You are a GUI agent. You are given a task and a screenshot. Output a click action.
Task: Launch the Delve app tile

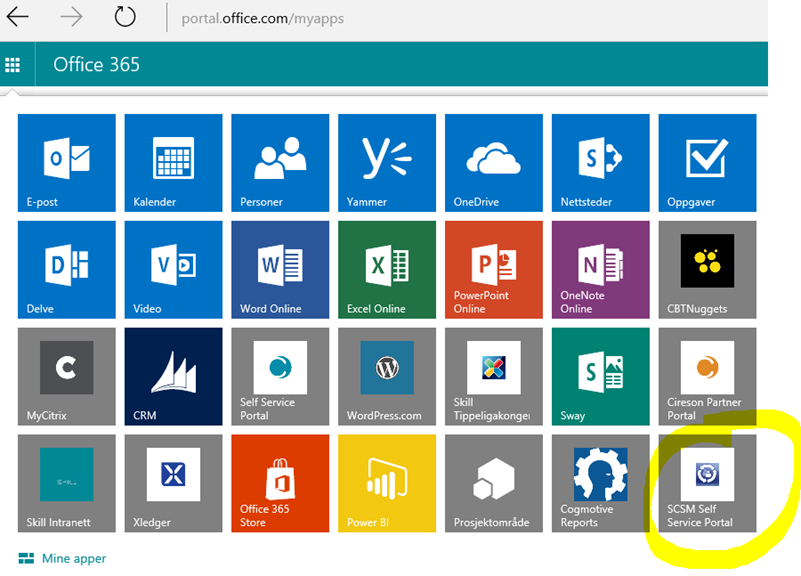(67, 270)
